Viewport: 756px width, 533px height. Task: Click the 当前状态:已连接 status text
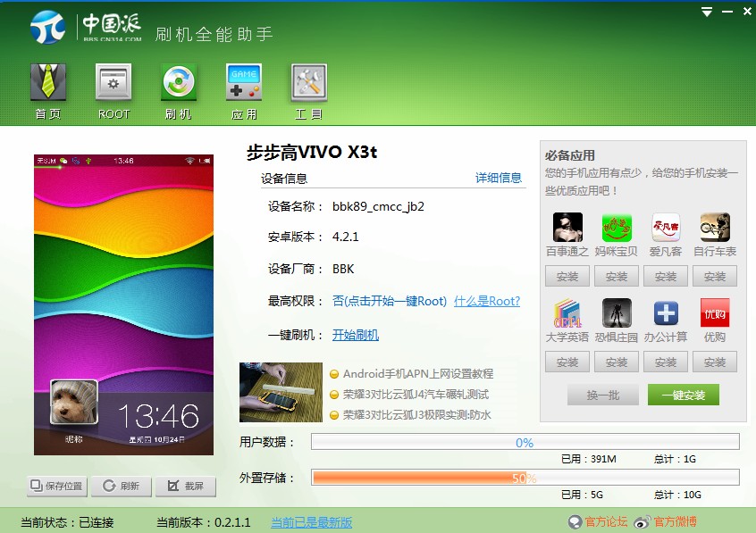pos(68,522)
